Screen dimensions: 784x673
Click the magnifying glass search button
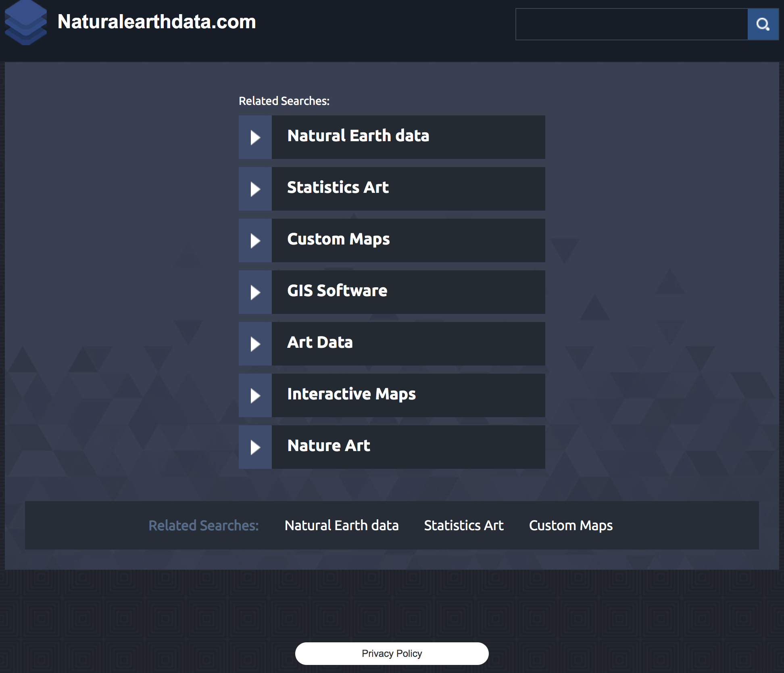[763, 24]
